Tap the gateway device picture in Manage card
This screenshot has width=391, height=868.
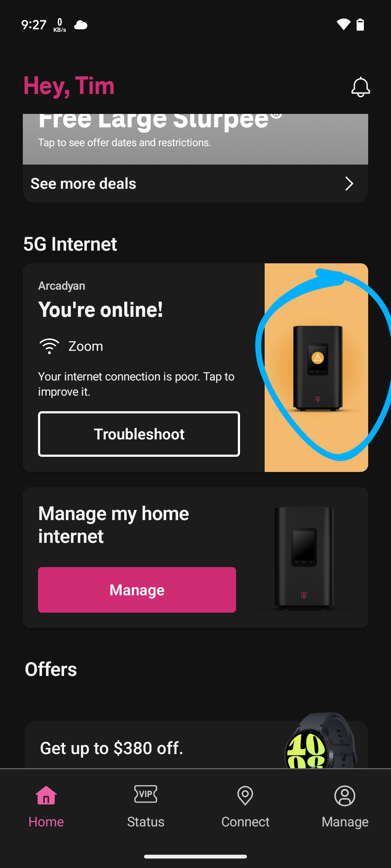(304, 558)
